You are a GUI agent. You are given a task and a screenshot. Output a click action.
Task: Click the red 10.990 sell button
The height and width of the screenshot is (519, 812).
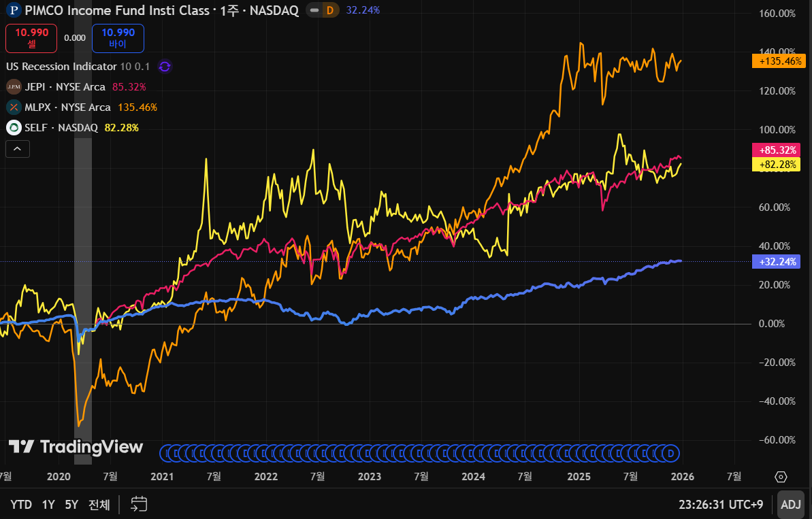tap(31, 38)
